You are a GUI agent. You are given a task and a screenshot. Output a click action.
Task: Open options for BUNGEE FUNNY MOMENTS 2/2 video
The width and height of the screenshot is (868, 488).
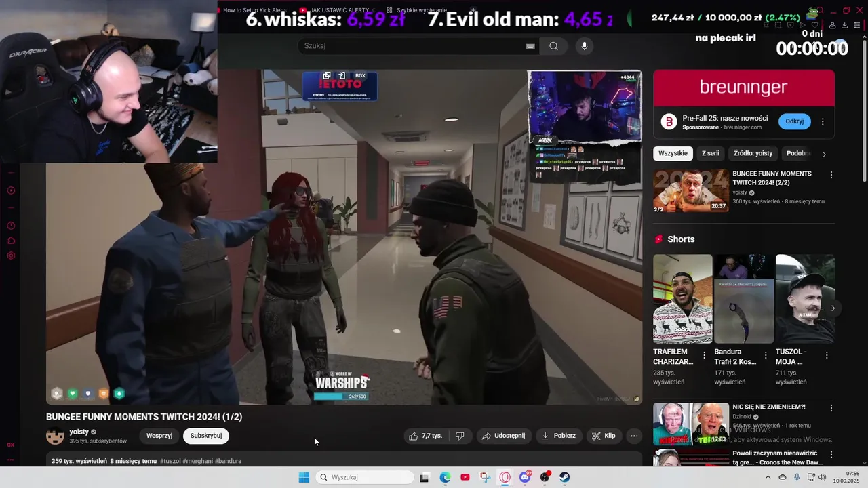pyautogui.click(x=831, y=175)
